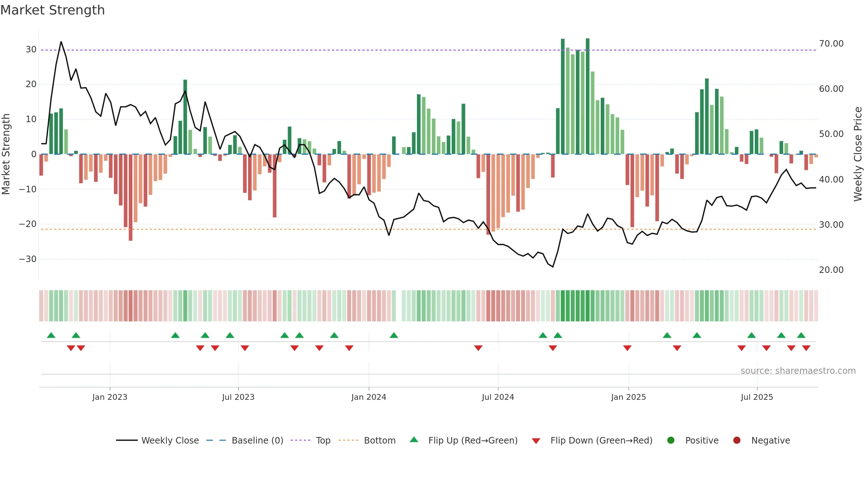Click the 50.00 price axis label
Image resolution: width=868 pixels, height=488 pixels.
click(831, 134)
